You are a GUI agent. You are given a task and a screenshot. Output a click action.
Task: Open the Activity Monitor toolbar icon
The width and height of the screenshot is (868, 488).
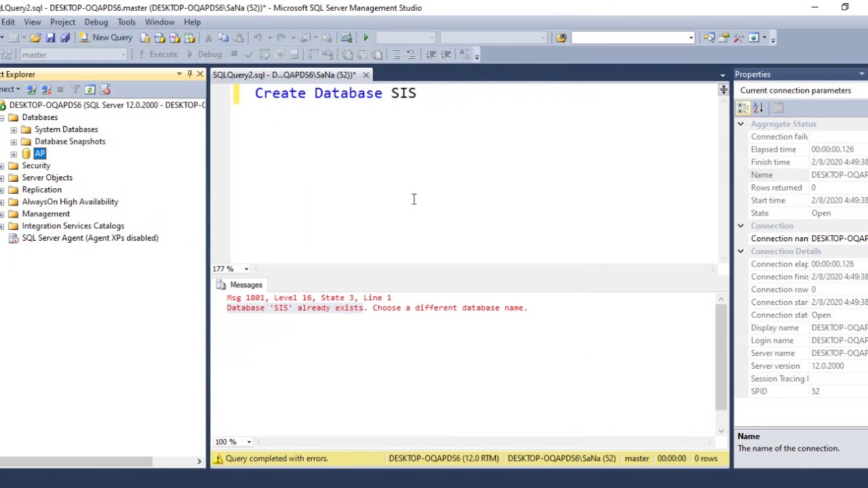tap(347, 38)
